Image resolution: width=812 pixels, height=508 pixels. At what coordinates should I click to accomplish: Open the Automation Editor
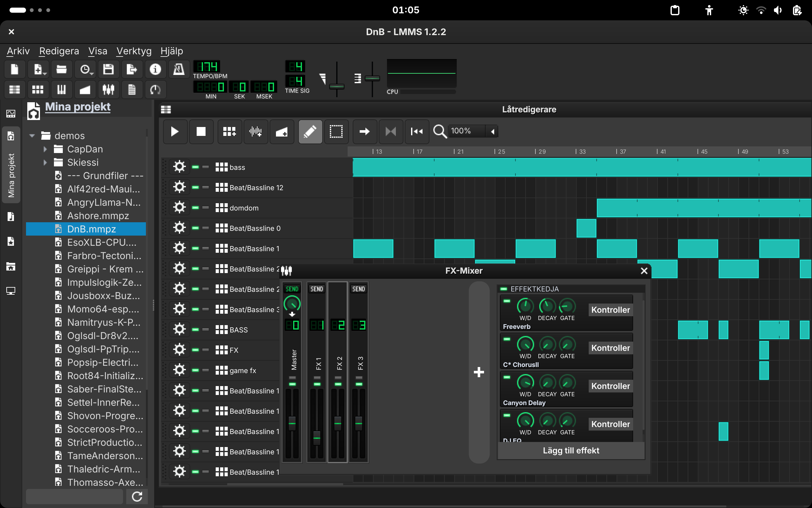(x=85, y=90)
